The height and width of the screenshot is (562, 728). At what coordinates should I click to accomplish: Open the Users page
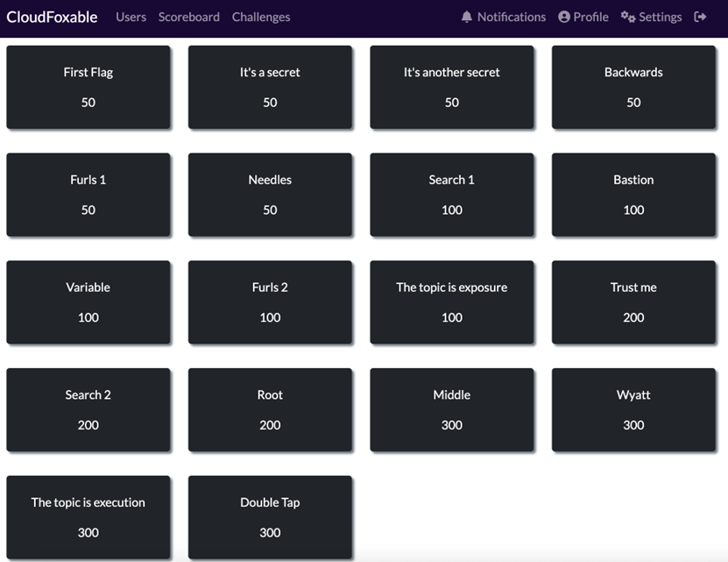(131, 17)
